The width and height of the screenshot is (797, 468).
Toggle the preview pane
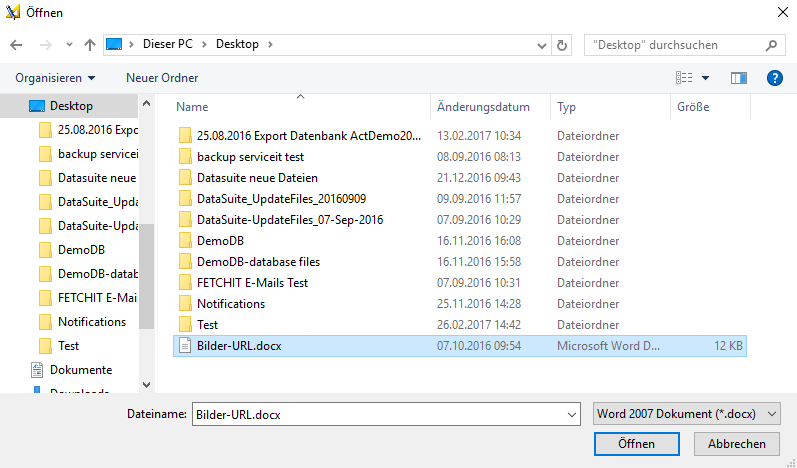739,78
